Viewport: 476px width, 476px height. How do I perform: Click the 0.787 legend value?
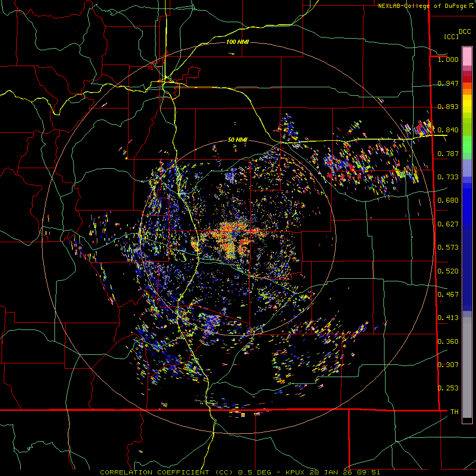pyautogui.click(x=448, y=153)
